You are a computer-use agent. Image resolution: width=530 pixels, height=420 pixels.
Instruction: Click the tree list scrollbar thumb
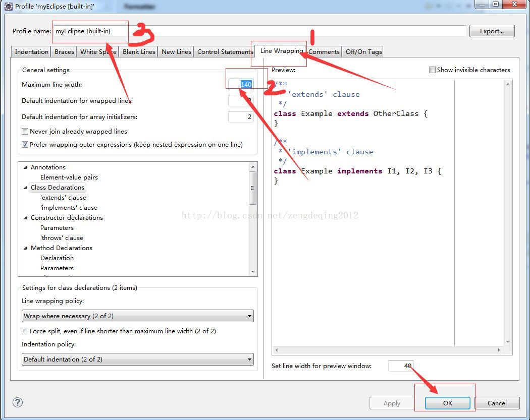(252, 188)
